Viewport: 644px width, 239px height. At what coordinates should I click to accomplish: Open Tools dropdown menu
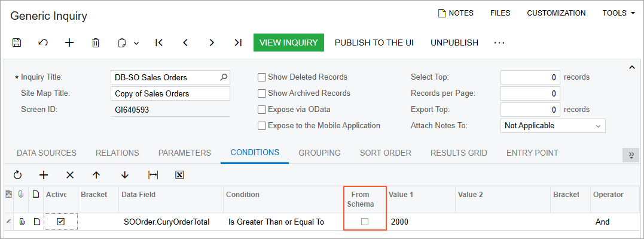(618, 13)
